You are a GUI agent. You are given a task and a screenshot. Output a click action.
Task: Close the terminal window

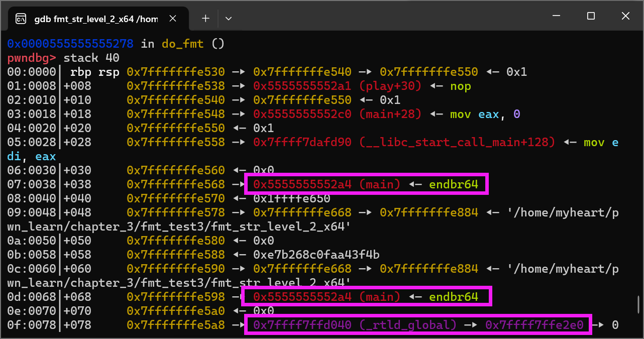(625, 16)
